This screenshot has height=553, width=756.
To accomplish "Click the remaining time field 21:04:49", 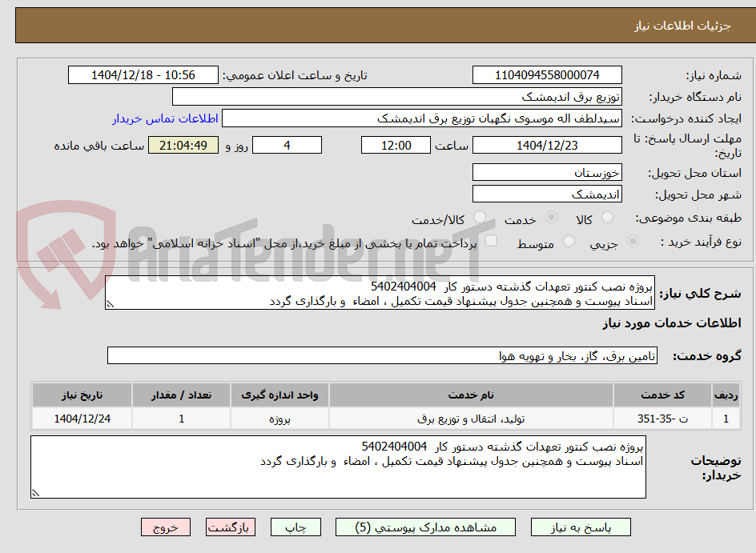I will point(183,145).
